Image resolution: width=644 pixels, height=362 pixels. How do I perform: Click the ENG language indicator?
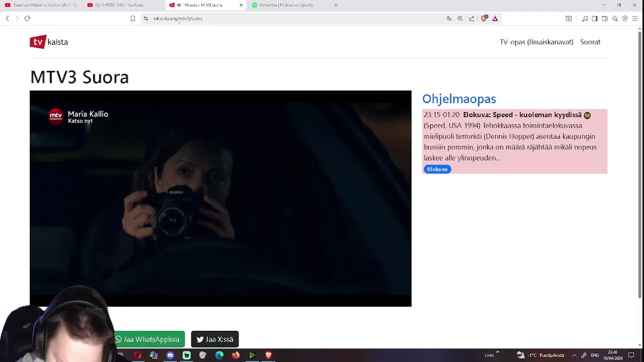(595, 355)
